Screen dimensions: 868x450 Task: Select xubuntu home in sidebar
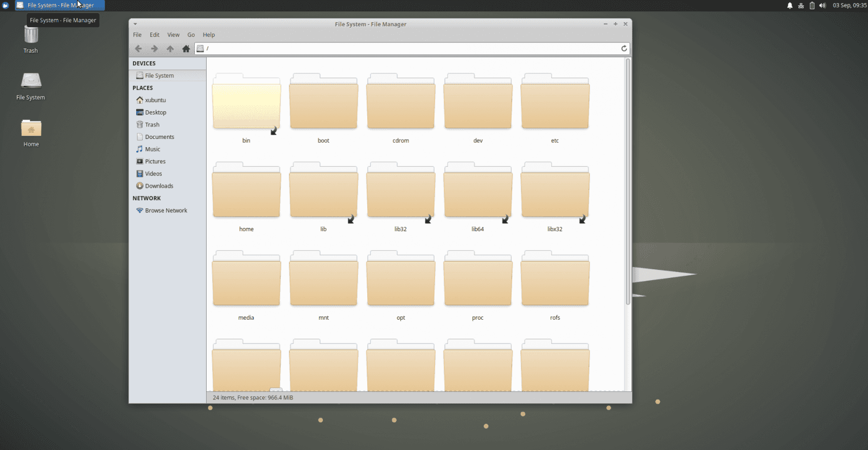[155, 100]
